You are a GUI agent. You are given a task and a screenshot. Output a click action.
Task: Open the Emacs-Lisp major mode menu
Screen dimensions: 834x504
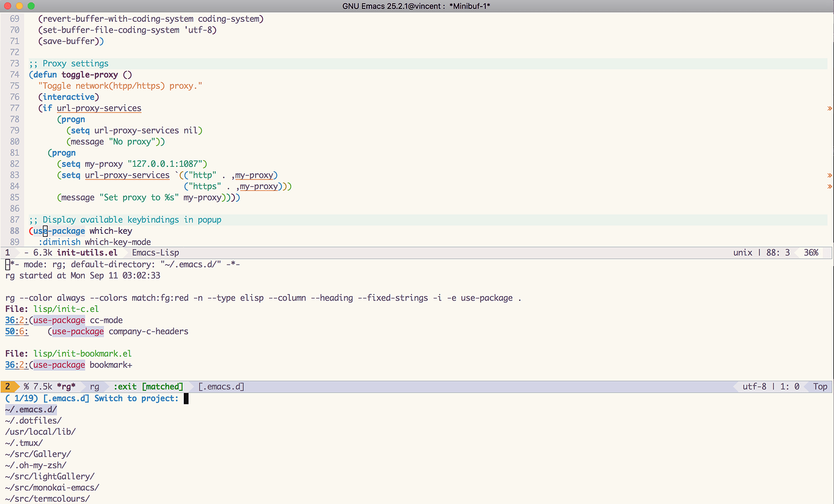coord(155,253)
